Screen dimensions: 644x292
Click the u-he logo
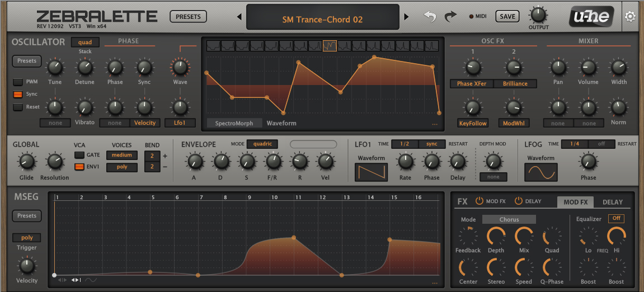coord(591,16)
